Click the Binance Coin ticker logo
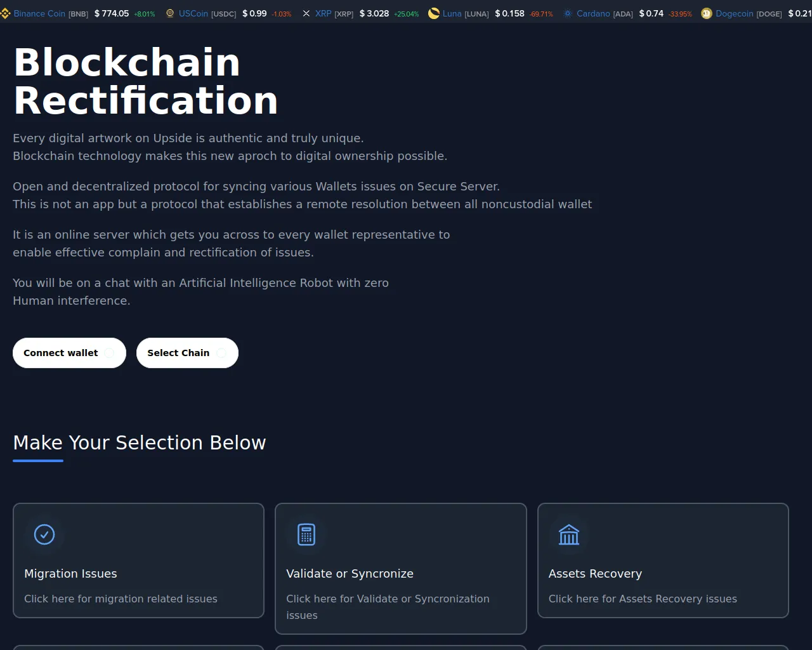Image resolution: width=812 pixels, height=650 pixels. pyautogui.click(x=5, y=13)
